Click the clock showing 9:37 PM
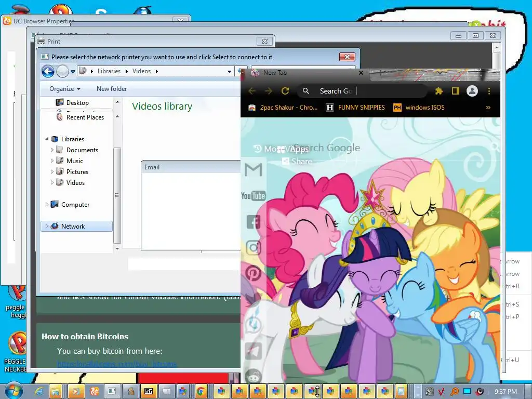 [x=506, y=392]
